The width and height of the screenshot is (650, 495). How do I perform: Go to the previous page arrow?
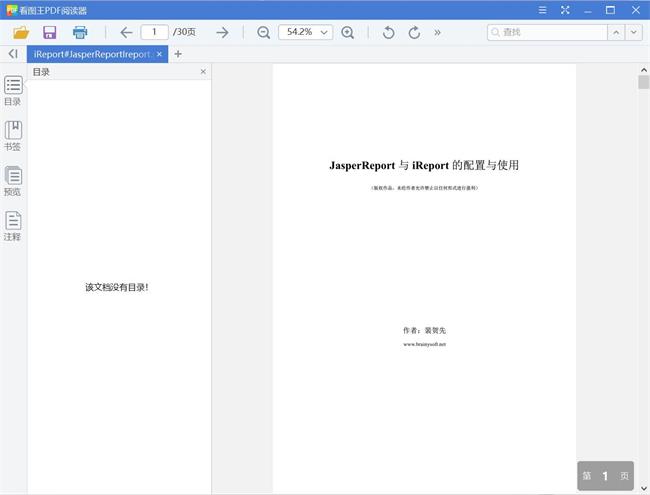(126, 32)
